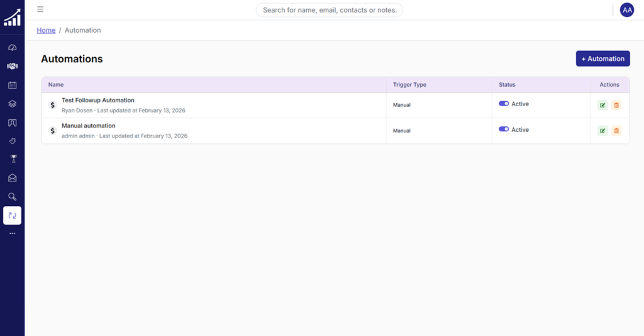Edit the Test Followup Automation row
This screenshot has height=336, width=644.
tap(602, 105)
